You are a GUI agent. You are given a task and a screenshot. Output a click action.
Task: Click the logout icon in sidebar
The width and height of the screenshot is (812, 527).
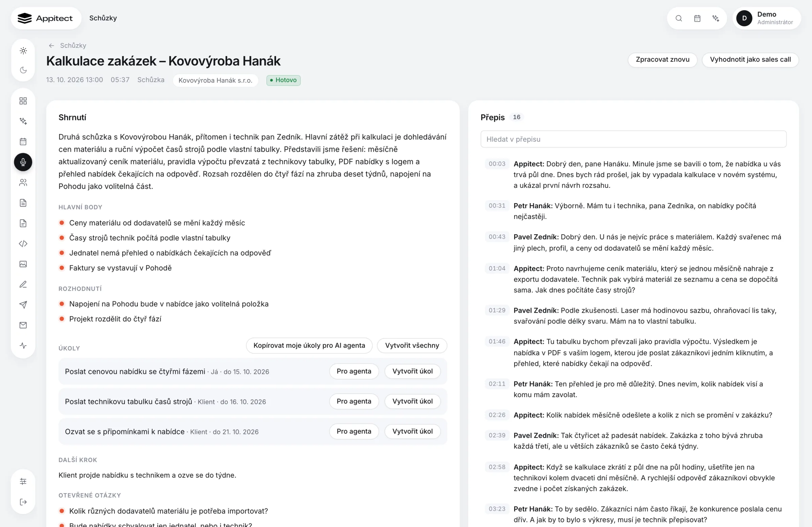pos(23,502)
